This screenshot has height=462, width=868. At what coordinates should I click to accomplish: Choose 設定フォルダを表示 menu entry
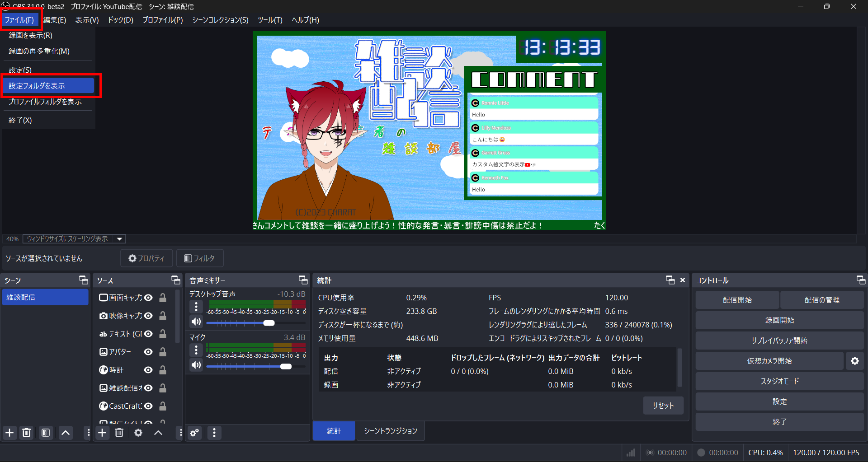tap(48, 86)
